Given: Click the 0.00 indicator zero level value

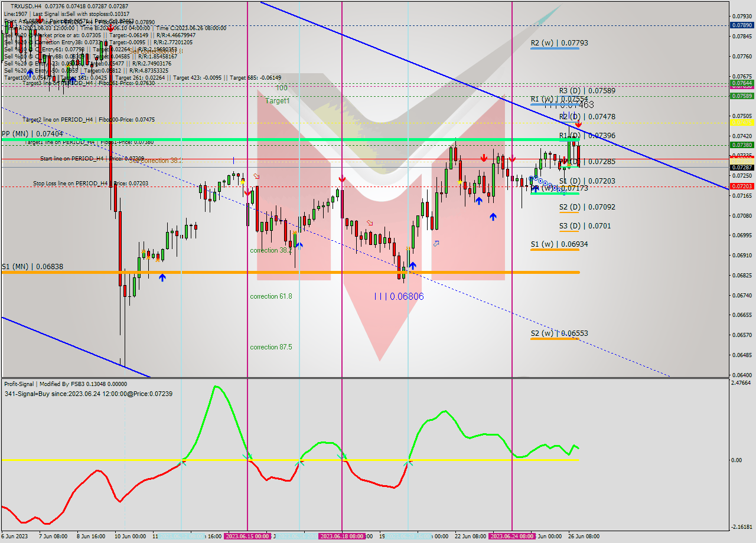Looking at the screenshot, I should click(x=737, y=460).
